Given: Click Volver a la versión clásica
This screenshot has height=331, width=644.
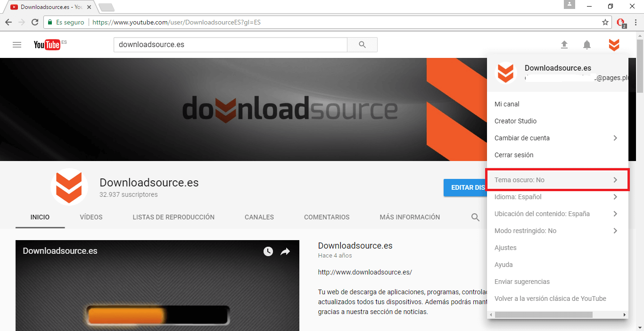Looking at the screenshot, I should tap(557, 299).
